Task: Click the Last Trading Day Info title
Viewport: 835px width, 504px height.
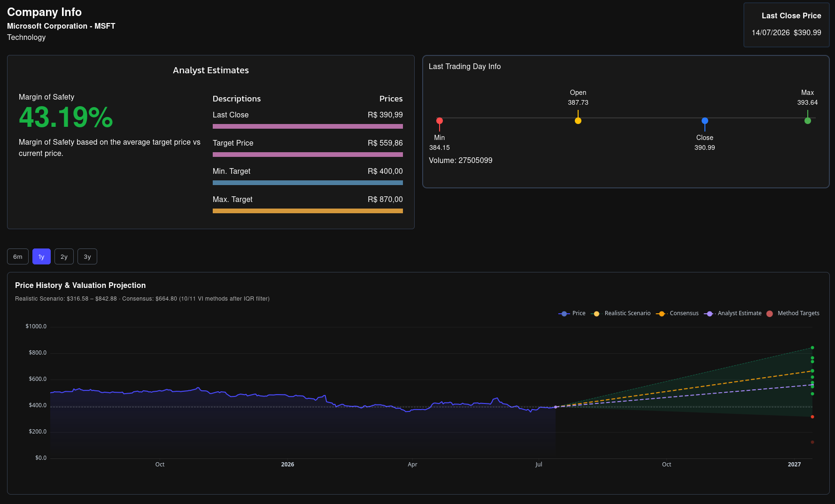Action: 464,66
